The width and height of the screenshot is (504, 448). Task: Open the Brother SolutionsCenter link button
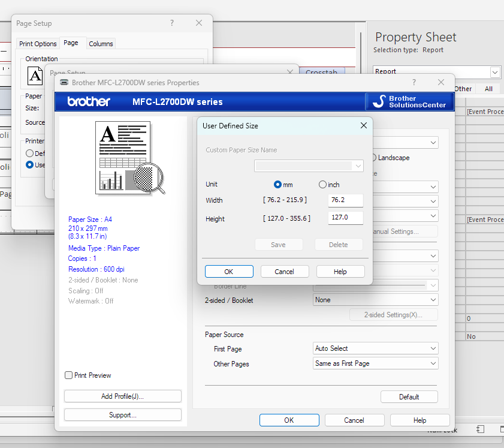(x=409, y=101)
